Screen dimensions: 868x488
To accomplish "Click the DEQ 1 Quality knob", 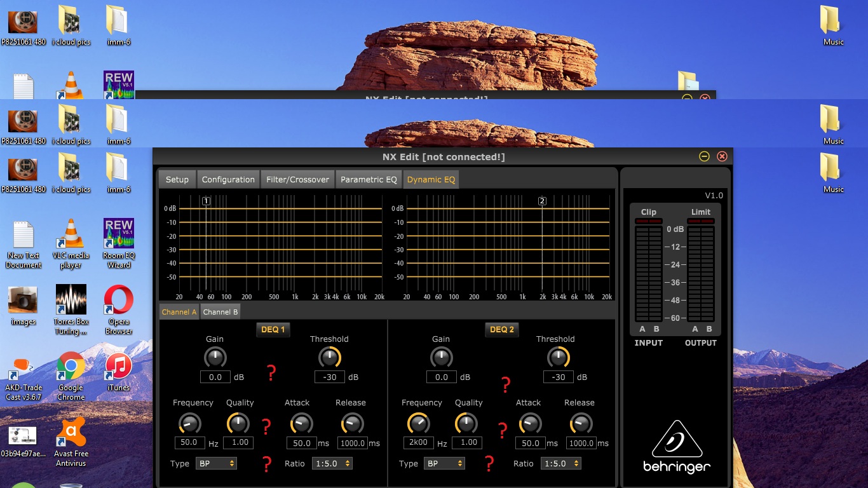I will pyautogui.click(x=238, y=423).
